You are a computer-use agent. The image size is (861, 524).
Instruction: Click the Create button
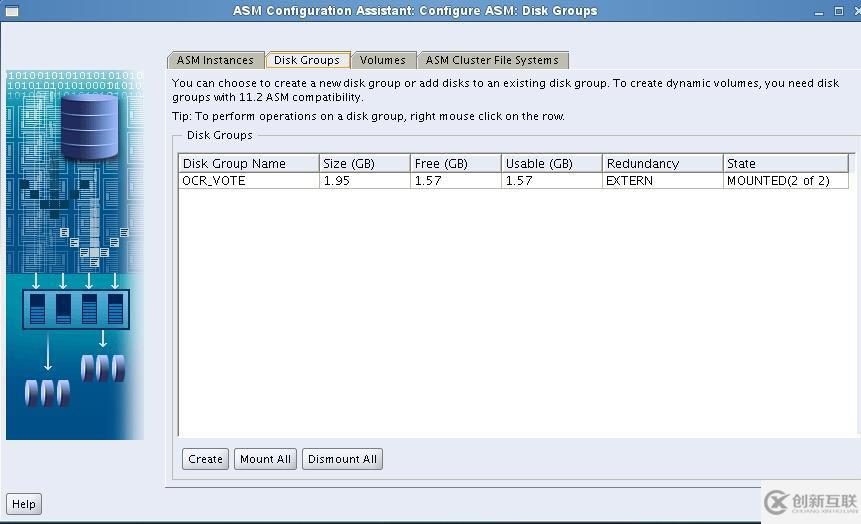coord(205,459)
